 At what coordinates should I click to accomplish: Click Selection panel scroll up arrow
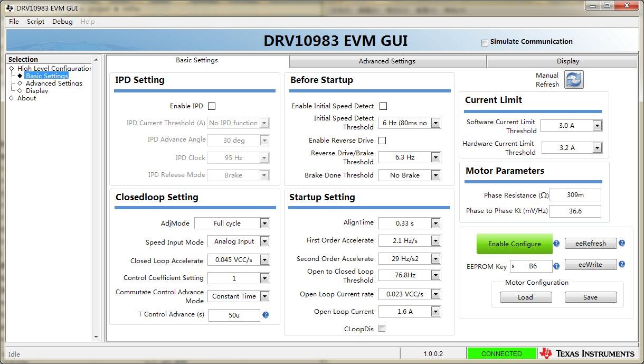click(x=96, y=59)
